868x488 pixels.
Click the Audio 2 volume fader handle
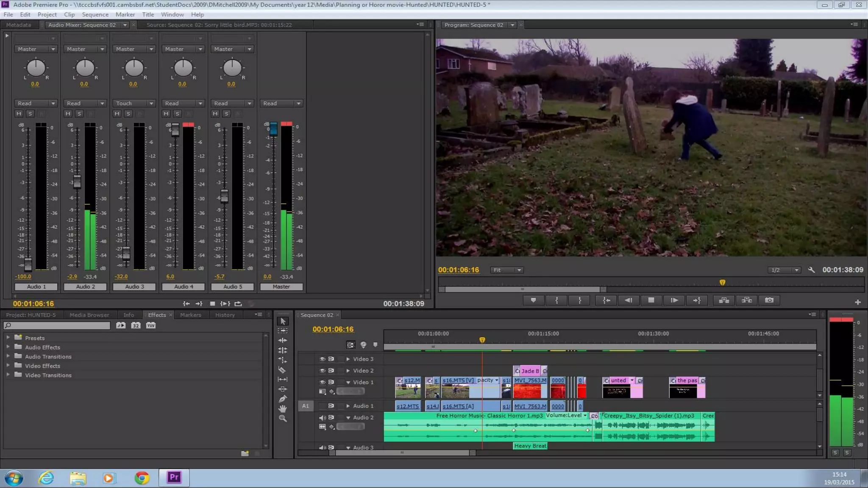click(77, 182)
